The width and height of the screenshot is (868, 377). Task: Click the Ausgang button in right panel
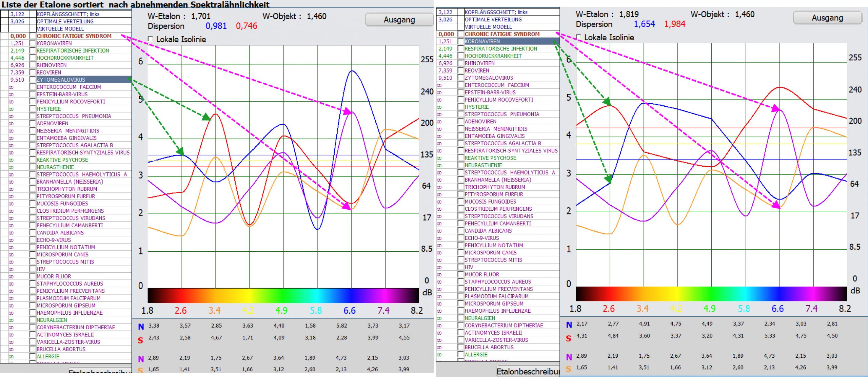point(827,18)
